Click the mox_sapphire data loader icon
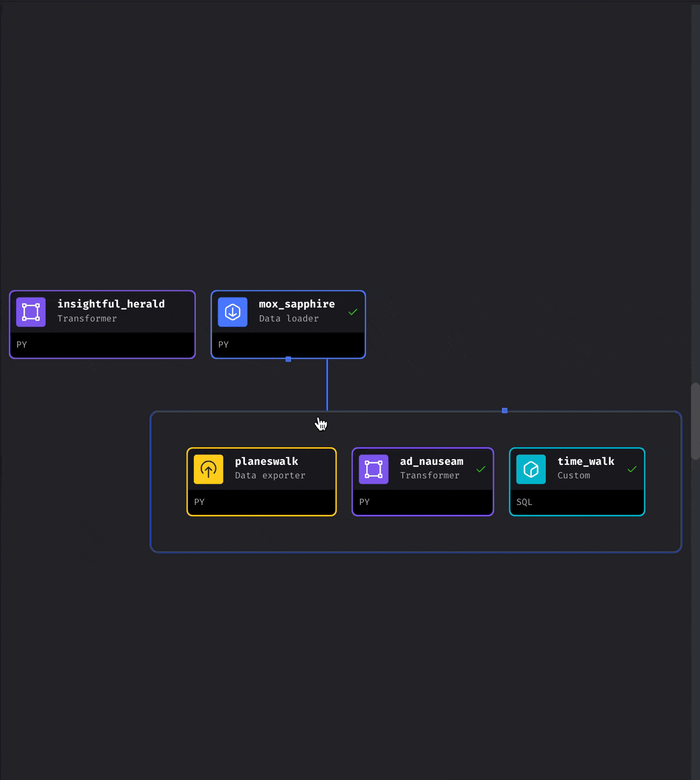 click(233, 312)
